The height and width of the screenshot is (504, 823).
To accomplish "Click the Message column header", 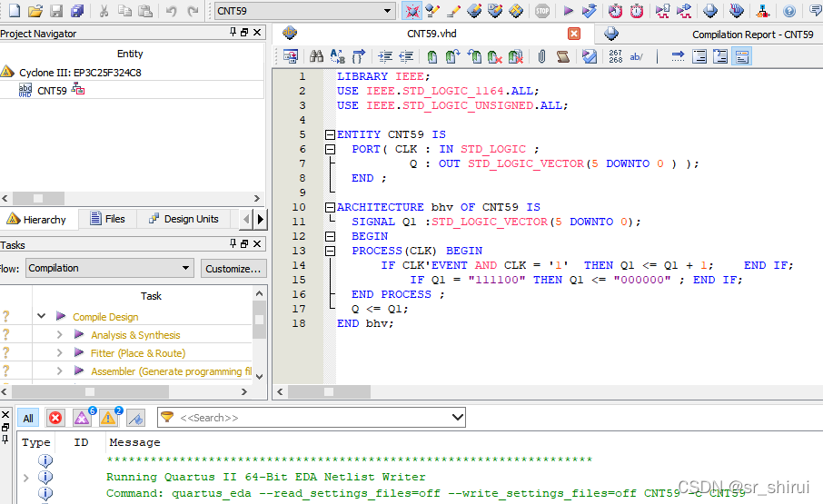I will click(x=134, y=442).
